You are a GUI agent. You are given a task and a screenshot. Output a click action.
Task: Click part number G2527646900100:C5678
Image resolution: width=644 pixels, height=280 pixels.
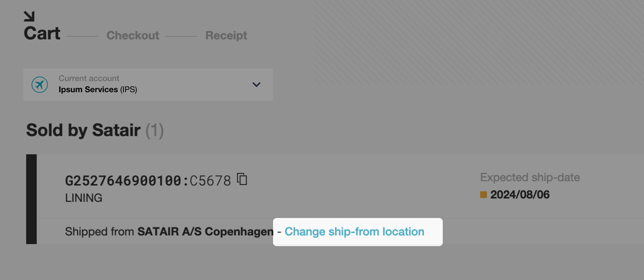(148, 180)
